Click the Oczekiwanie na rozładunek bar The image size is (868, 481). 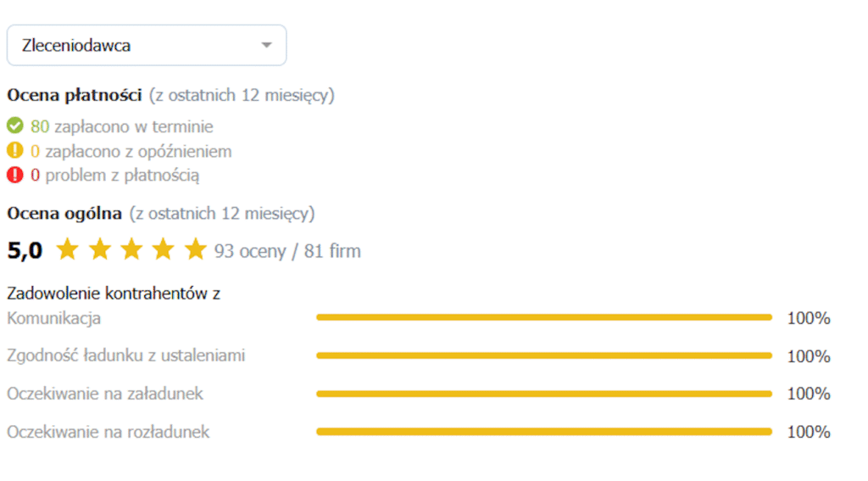point(543,432)
